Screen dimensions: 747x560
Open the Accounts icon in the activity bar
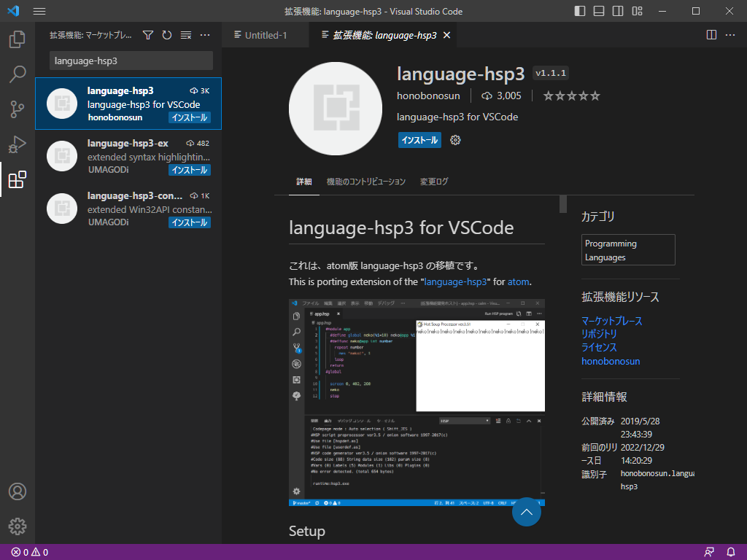pos(17,491)
